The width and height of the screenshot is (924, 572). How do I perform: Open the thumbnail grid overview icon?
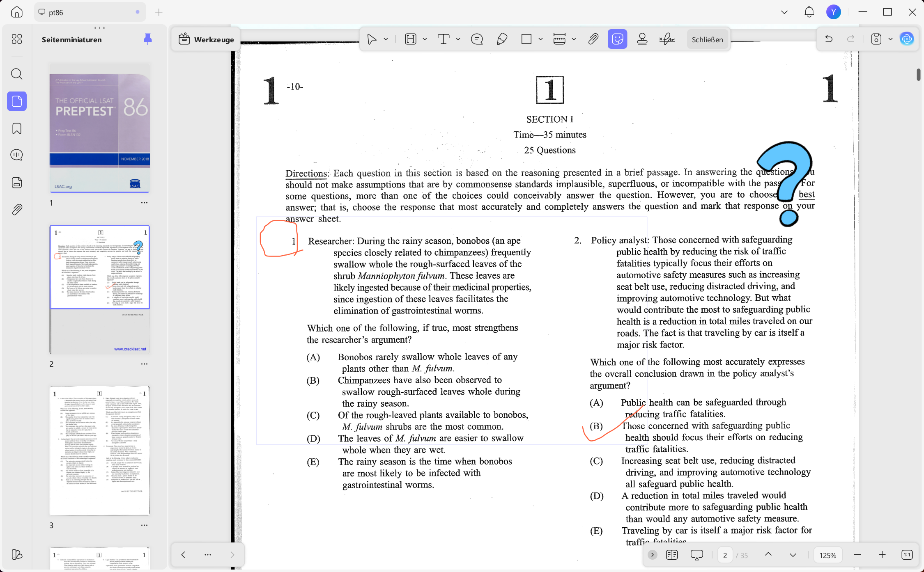[17, 39]
